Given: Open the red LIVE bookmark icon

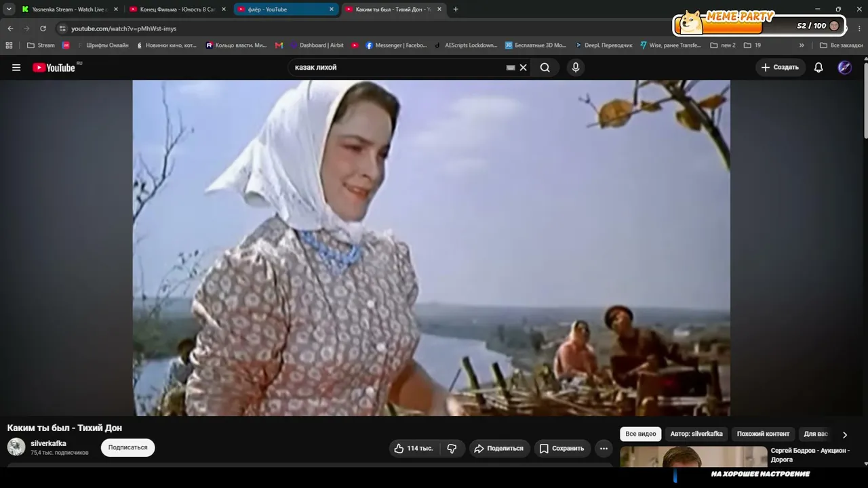Looking at the screenshot, I should click(66, 45).
